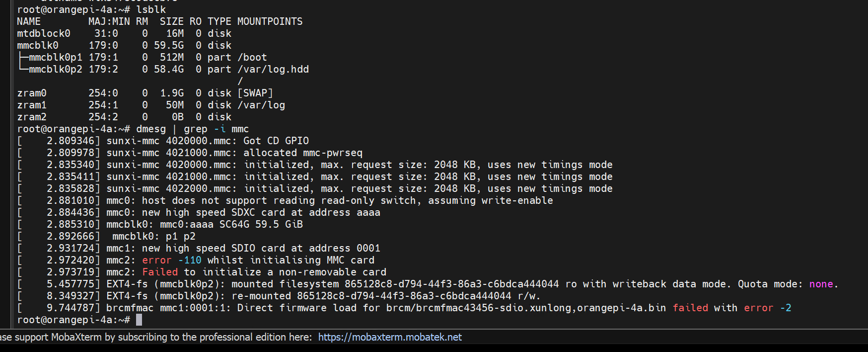Click the 'MOUNTPOINTS' column header

click(x=270, y=21)
